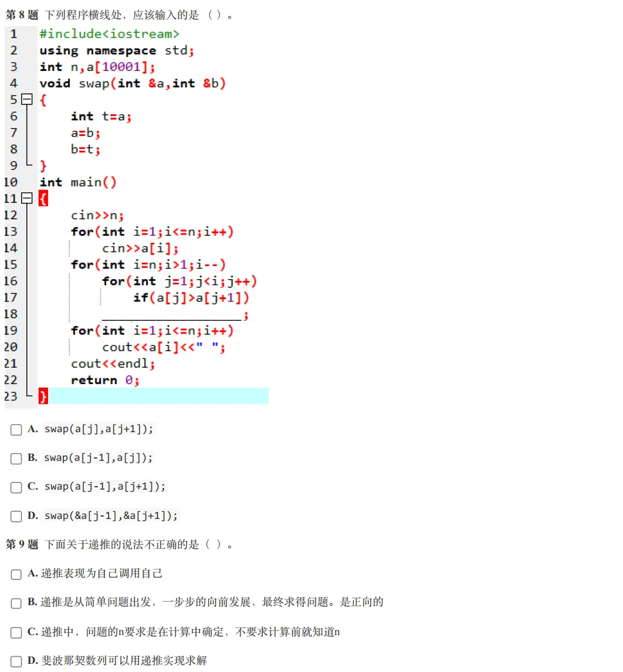This screenshot has height=672, width=623.
Task: Click the swap function declaration on line 4
Action: pyautogui.click(x=132, y=83)
